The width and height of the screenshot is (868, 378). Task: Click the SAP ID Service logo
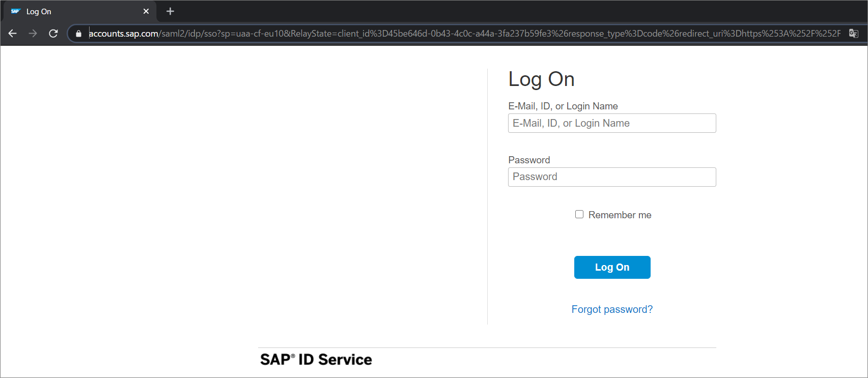[316, 360]
